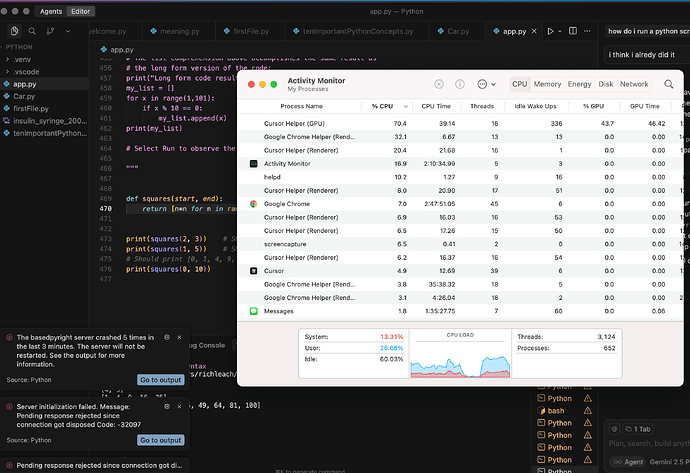Viewport: 690px width, 473px height.
Task: Click Go to output on server initialization error
Action: click(x=161, y=440)
